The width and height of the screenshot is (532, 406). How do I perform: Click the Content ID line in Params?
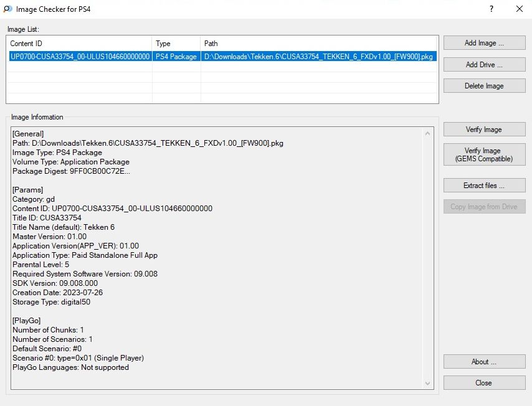tap(112, 208)
